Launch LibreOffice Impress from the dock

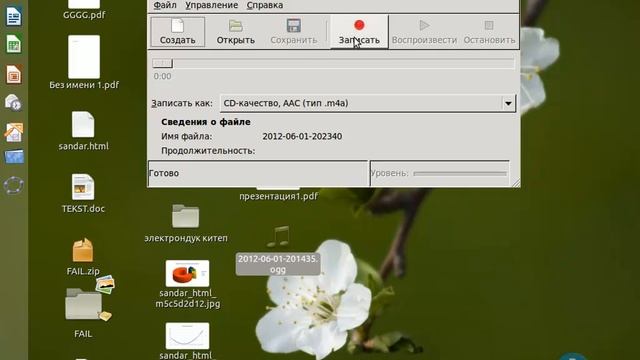click(13, 75)
